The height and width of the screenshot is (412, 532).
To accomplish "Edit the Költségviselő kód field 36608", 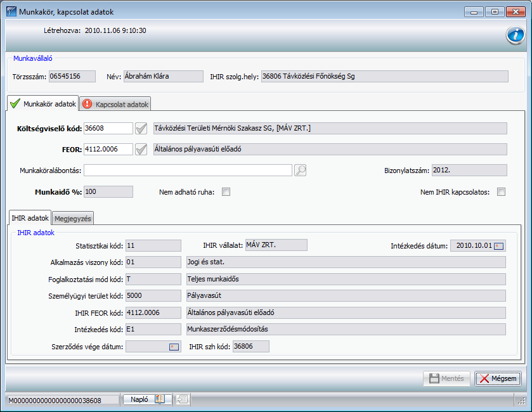I will coord(108,129).
